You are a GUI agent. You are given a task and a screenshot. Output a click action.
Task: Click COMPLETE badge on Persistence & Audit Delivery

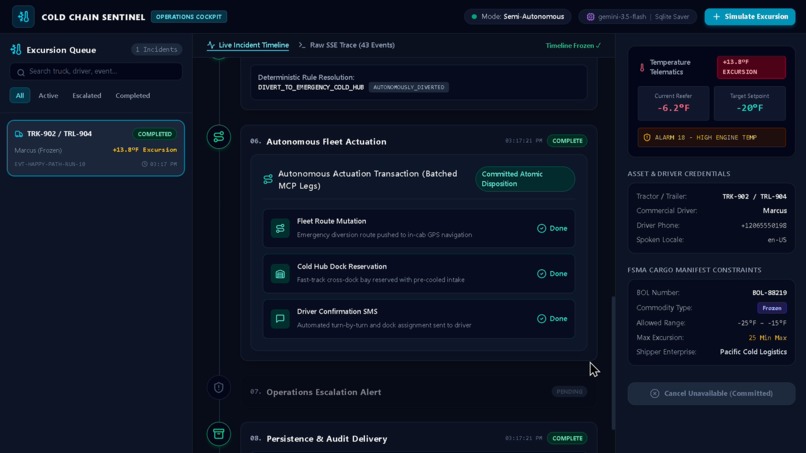(567, 439)
